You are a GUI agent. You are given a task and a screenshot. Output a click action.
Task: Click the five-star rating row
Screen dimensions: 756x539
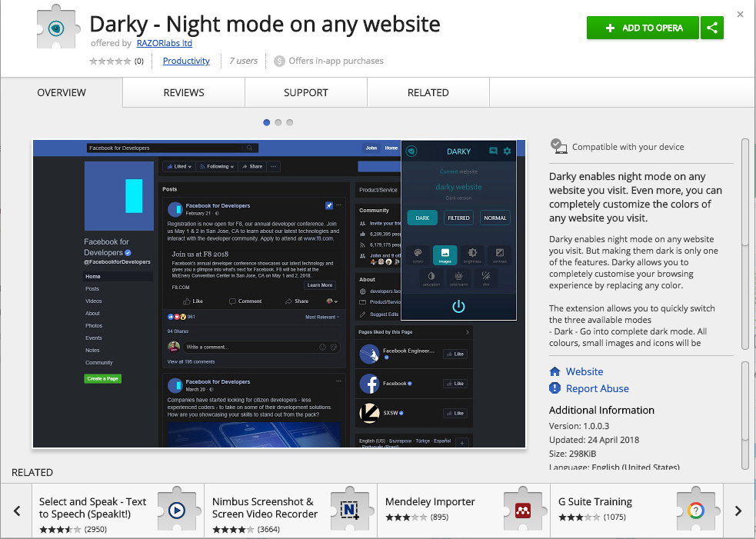pyautogui.click(x=110, y=62)
